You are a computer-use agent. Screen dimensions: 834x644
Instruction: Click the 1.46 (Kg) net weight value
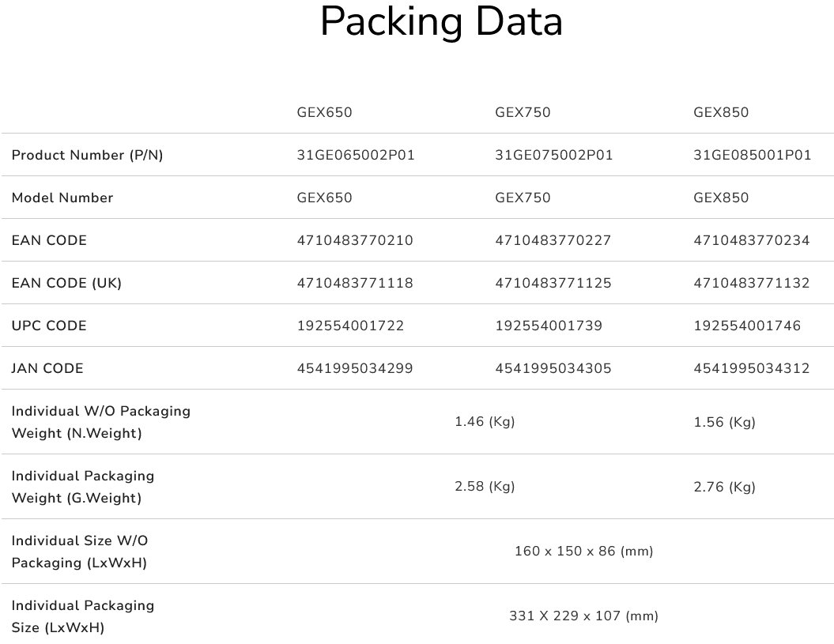tap(485, 422)
